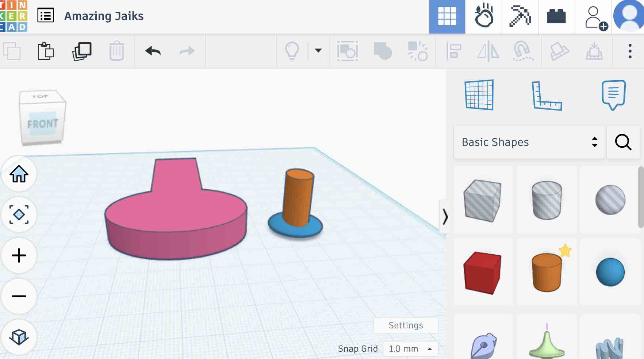Open the three-dot more options menu
Screen dimensions: 644x359
630,51
